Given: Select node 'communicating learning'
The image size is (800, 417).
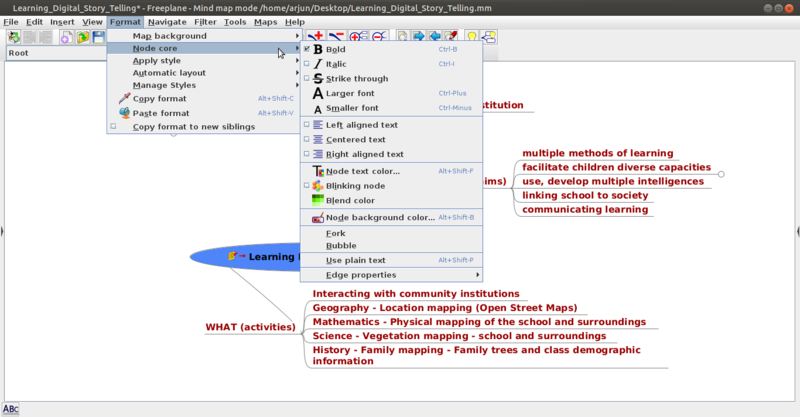Looking at the screenshot, I should click(x=585, y=210).
